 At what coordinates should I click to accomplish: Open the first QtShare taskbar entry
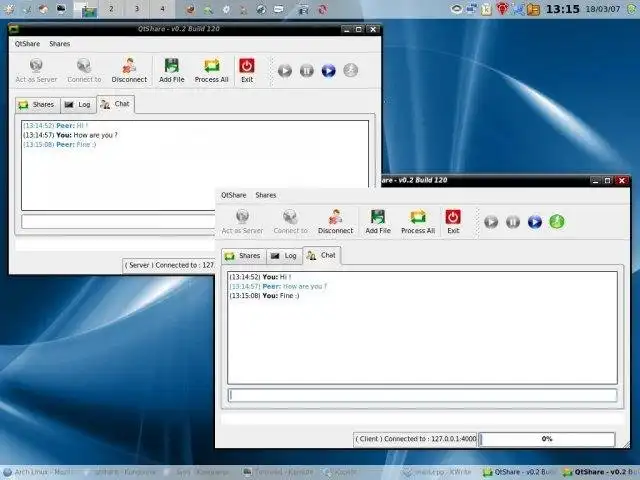click(519, 472)
